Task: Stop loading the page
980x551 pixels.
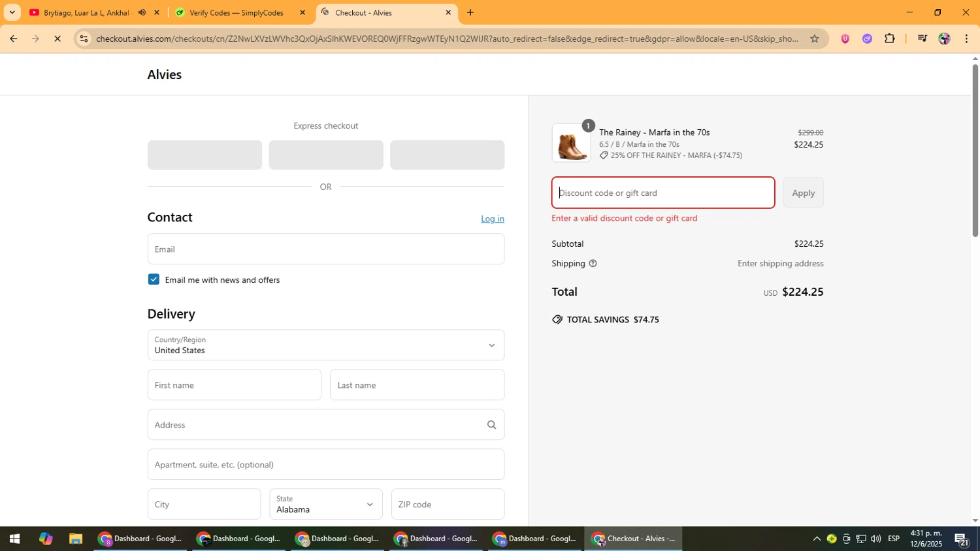Action: point(57,39)
